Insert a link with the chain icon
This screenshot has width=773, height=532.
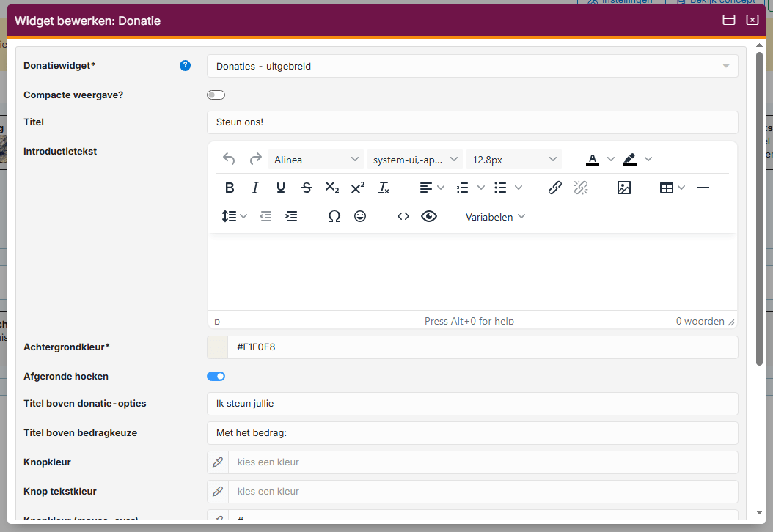click(555, 188)
